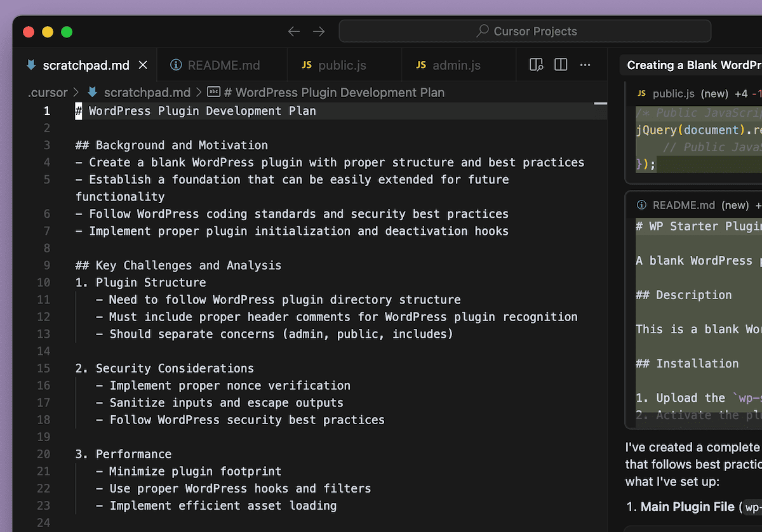The width and height of the screenshot is (762, 532).
Task: Close the scratchpad.md tab
Action: 143,65
